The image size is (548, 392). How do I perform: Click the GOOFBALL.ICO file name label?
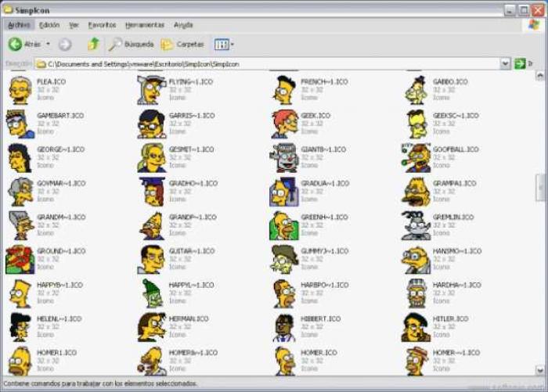(x=456, y=149)
